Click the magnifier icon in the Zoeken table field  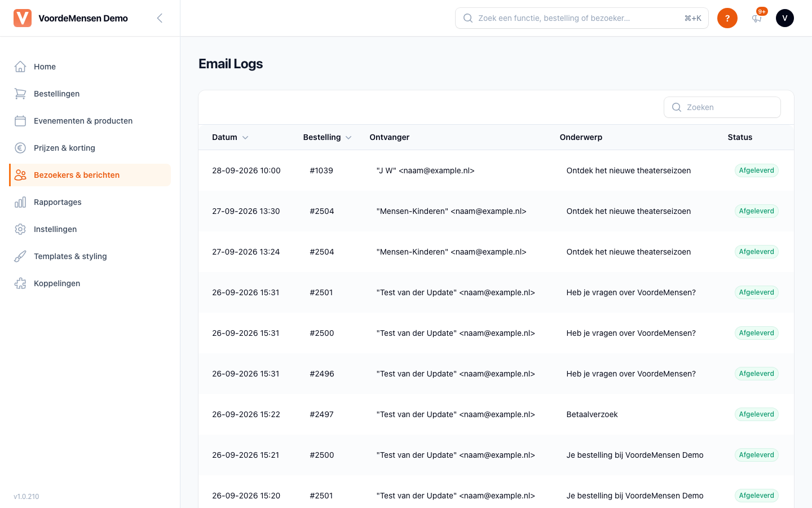click(677, 107)
